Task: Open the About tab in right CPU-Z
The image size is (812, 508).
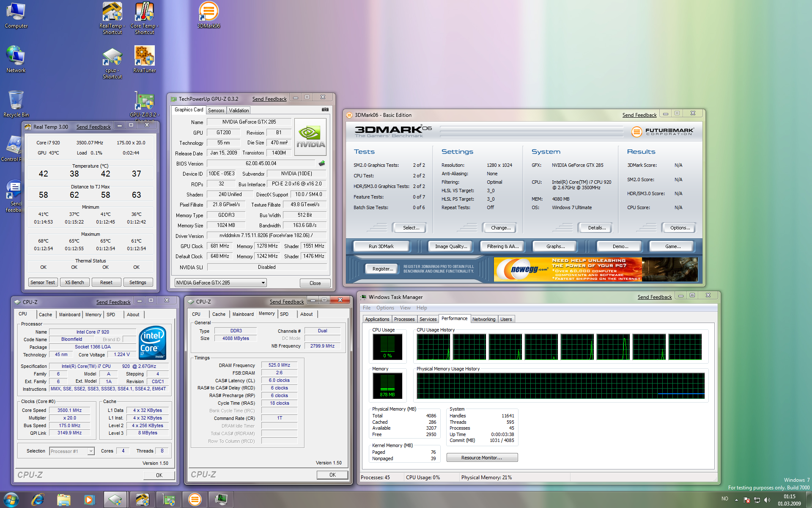Action: coord(307,314)
